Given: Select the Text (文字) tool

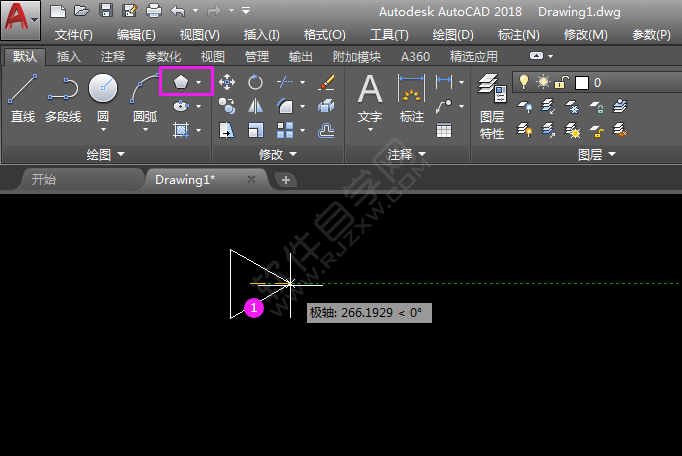Looking at the screenshot, I should click(x=370, y=98).
